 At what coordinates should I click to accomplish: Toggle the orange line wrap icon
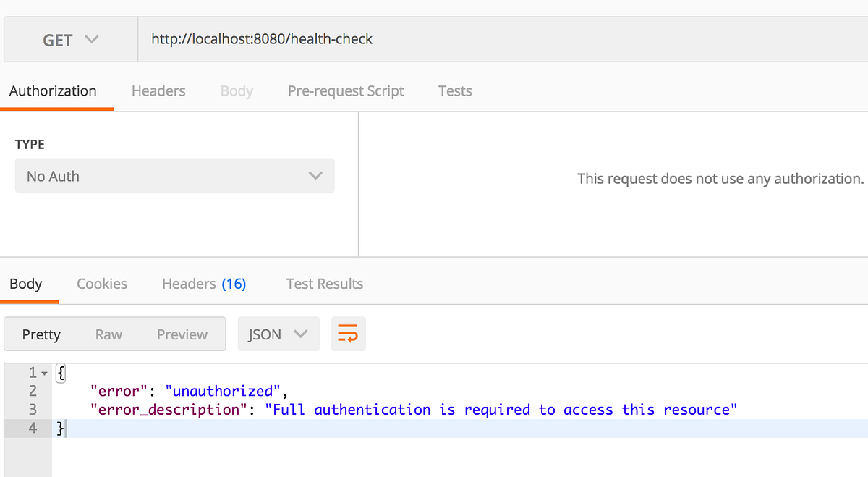(348, 334)
